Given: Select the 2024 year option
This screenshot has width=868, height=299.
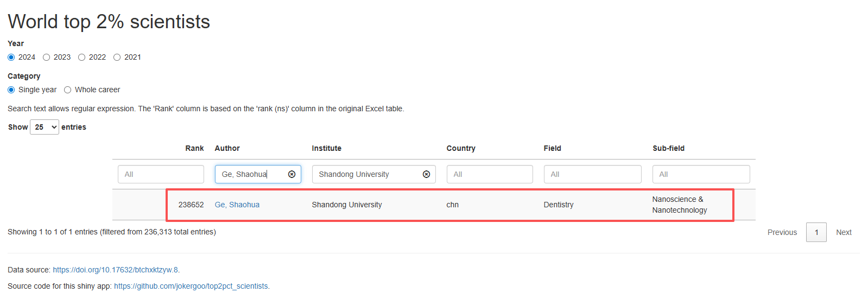Looking at the screenshot, I should click(11, 58).
